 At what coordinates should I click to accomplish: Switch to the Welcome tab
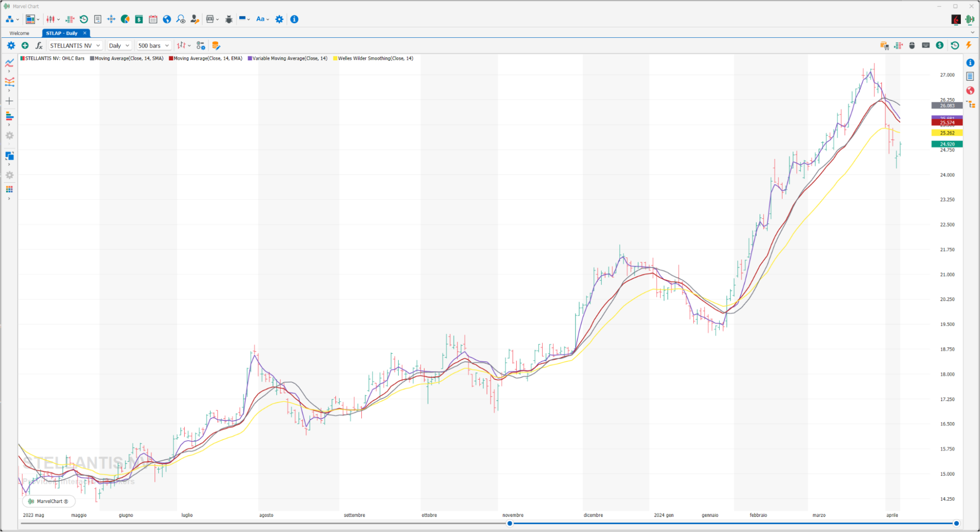tap(20, 33)
